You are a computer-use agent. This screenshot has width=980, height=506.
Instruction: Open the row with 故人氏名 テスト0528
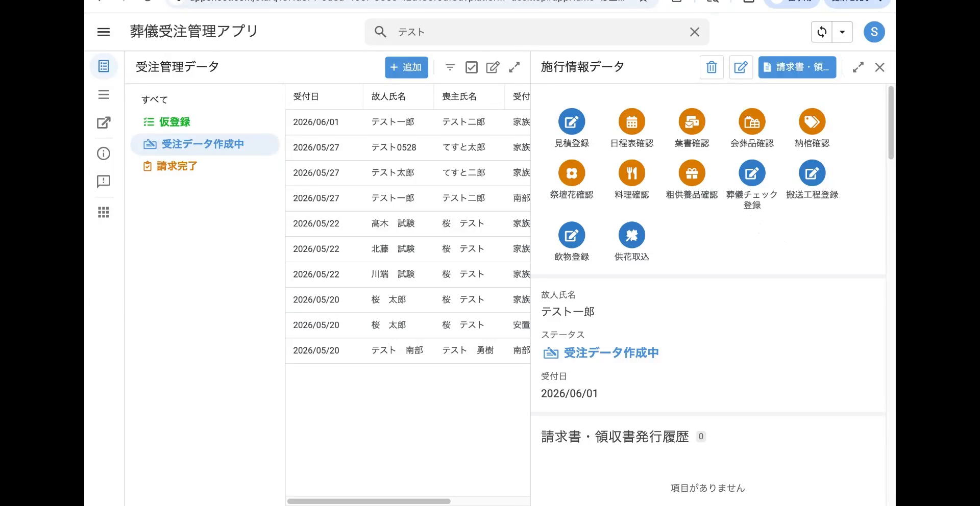(x=408, y=147)
